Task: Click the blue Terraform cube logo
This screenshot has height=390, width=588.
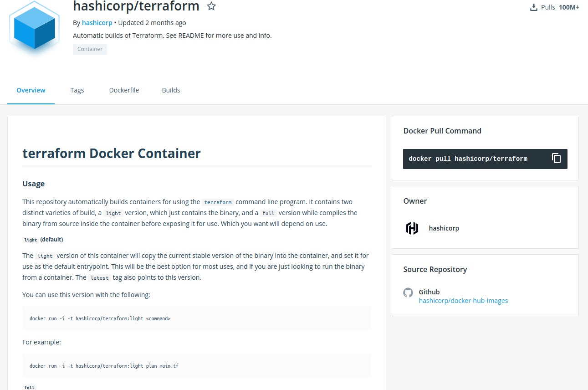Action: click(35, 26)
